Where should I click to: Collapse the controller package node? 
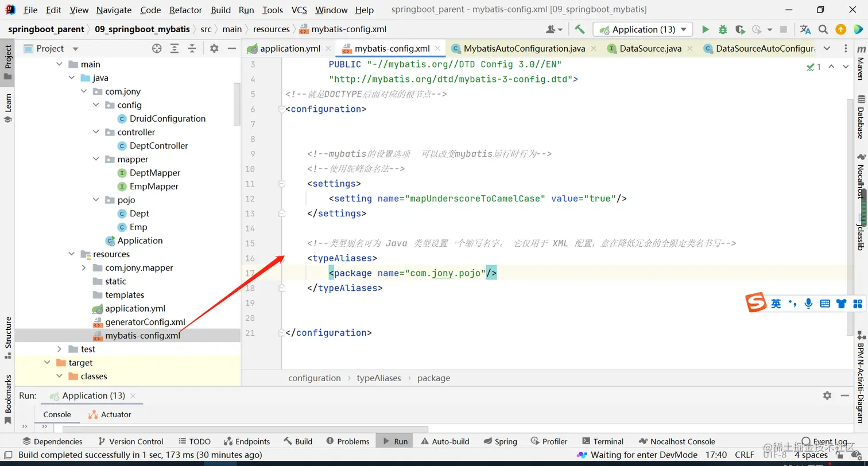96,132
